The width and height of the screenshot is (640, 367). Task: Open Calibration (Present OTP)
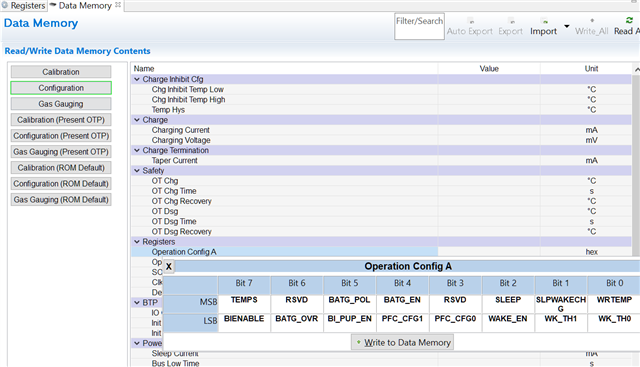click(x=61, y=120)
